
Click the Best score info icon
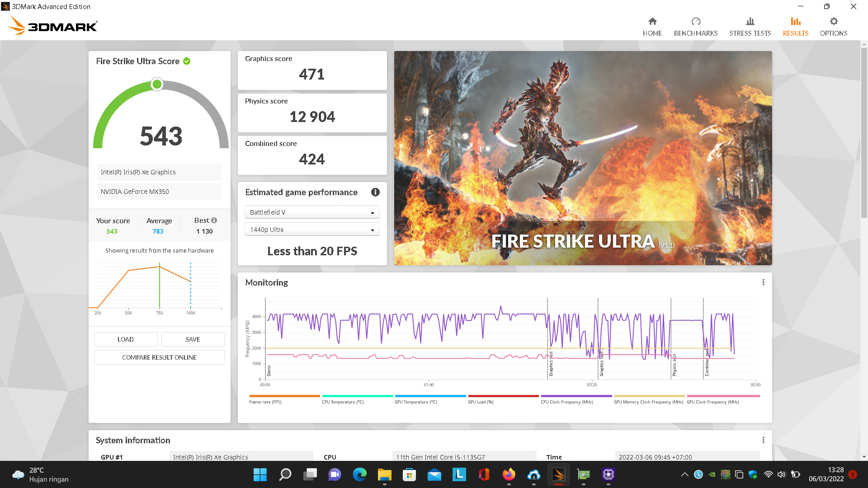pyautogui.click(x=214, y=221)
